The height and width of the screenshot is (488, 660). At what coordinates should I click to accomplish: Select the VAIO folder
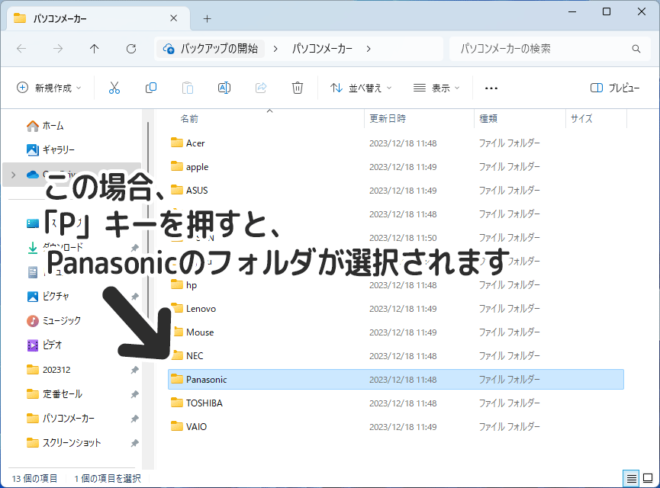tap(396, 427)
